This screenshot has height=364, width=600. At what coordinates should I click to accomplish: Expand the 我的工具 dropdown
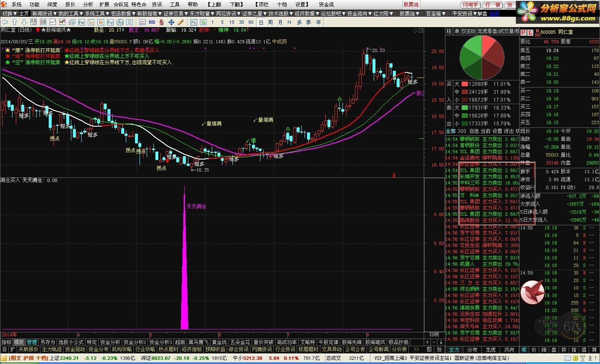click(x=71, y=13)
